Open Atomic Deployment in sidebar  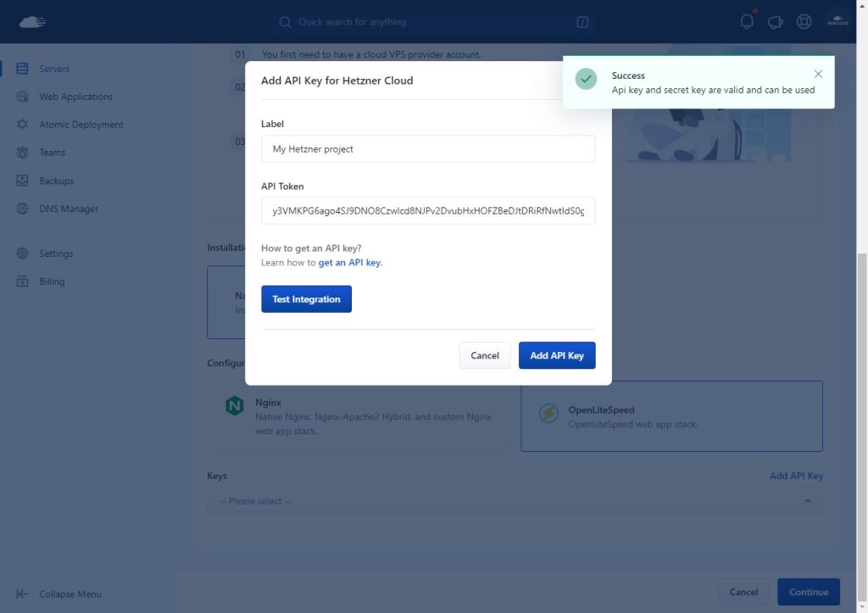click(81, 125)
